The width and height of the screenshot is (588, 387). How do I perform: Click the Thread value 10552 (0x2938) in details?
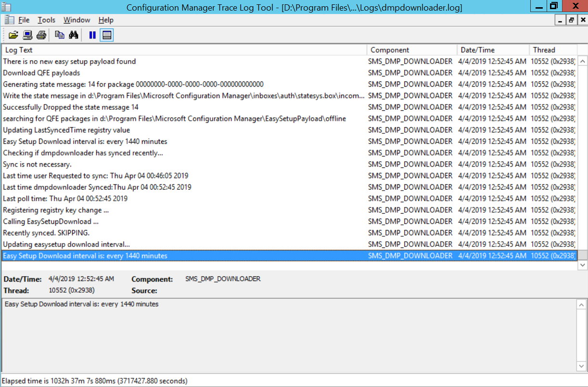(x=72, y=291)
